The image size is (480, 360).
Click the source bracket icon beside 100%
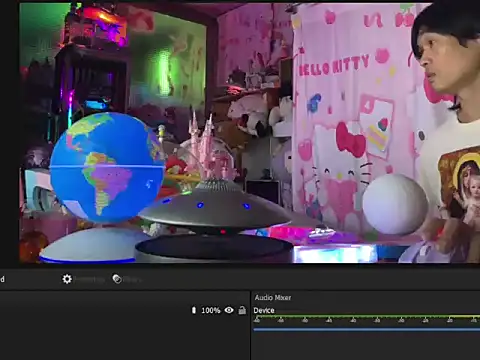pos(194,310)
